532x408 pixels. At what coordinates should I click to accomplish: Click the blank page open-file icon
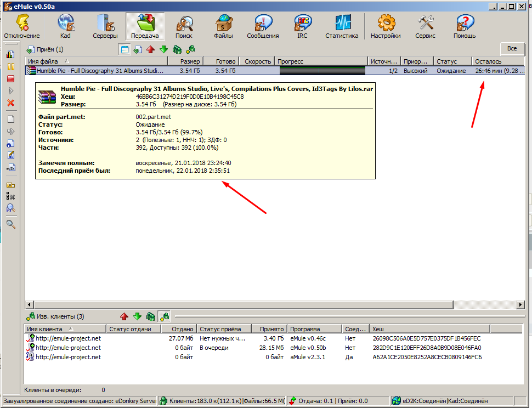(10, 119)
